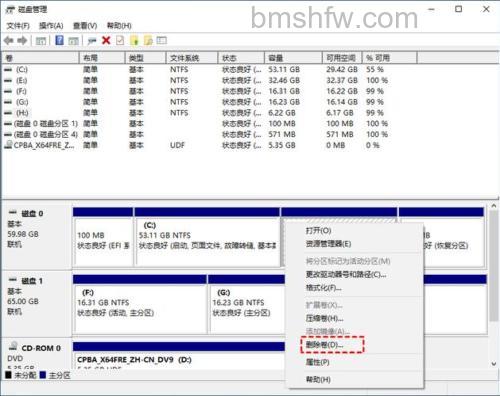Click the drive icon beside the red X

92,41
